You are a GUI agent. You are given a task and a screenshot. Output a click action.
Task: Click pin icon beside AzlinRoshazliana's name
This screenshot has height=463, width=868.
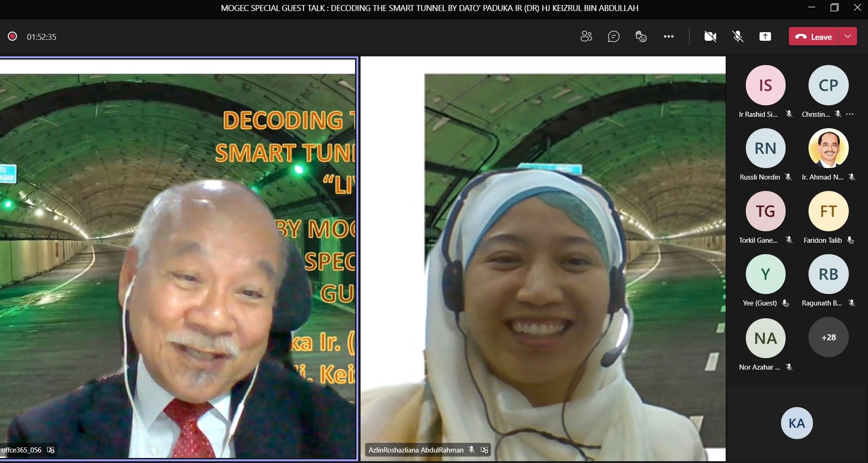click(485, 450)
